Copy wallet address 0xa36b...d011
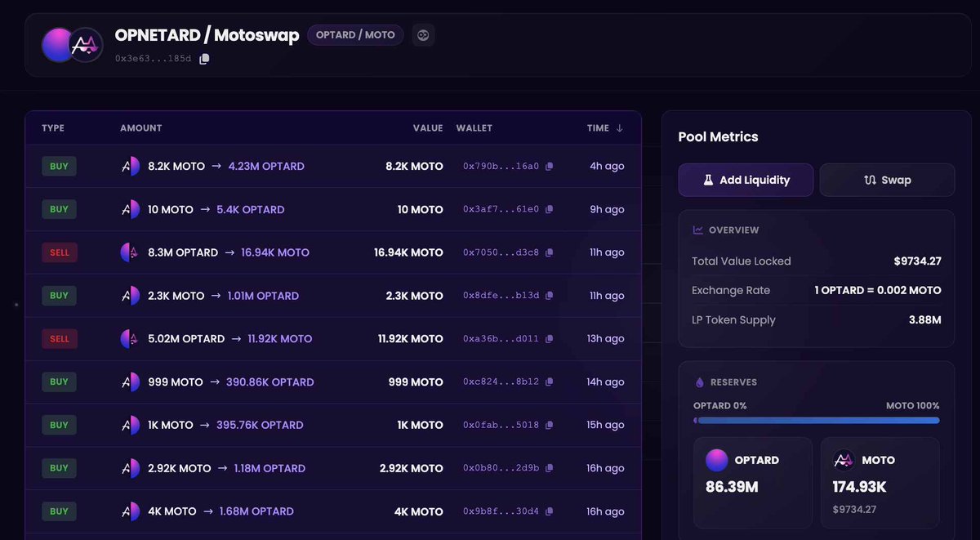Viewport: 980px width, 540px height. [550, 339]
